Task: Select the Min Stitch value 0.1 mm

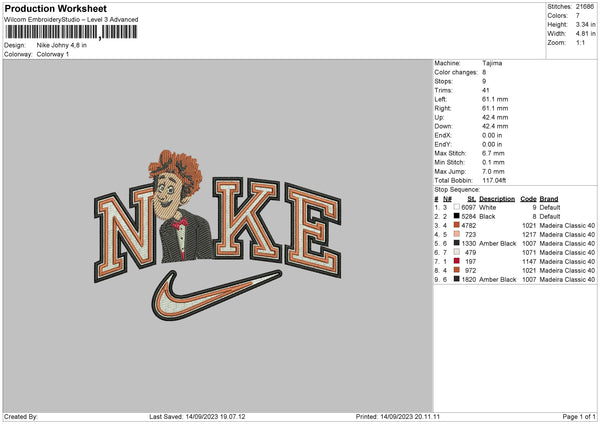Action: [493, 162]
